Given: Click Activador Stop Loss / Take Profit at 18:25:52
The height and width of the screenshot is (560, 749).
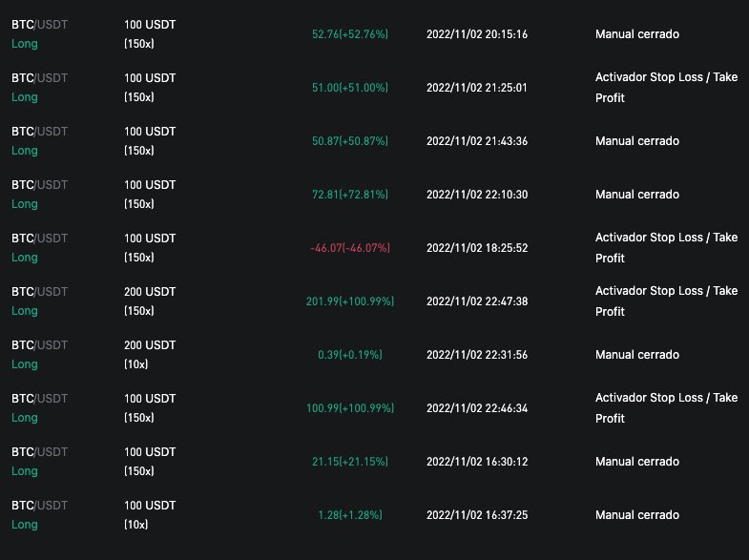Looking at the screenshot, I should [666, 248].
